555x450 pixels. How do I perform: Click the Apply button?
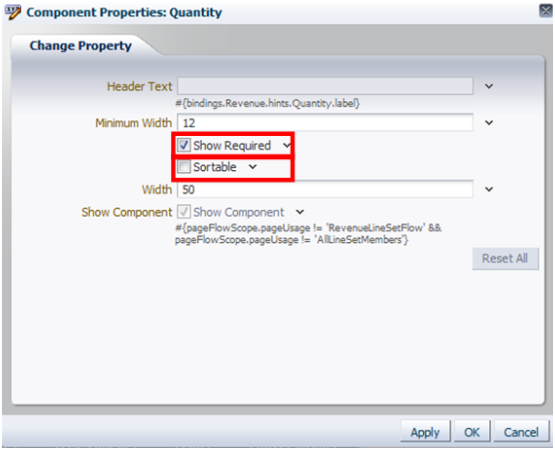point(425,432)
